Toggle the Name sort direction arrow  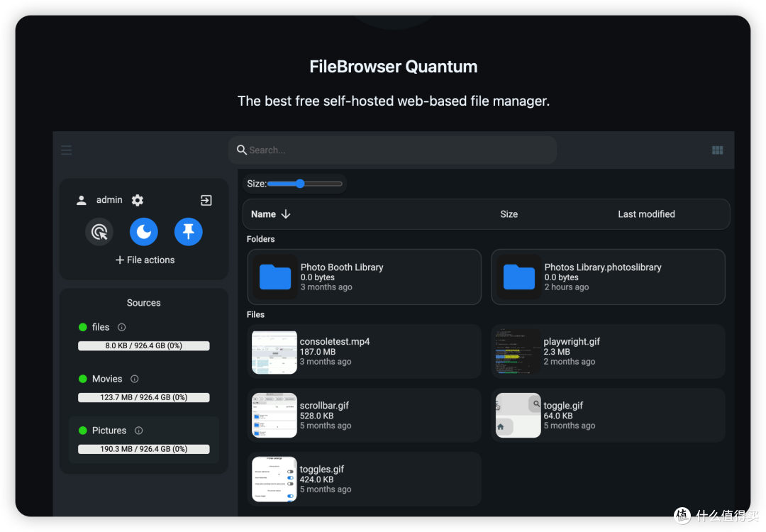point(286,214)
